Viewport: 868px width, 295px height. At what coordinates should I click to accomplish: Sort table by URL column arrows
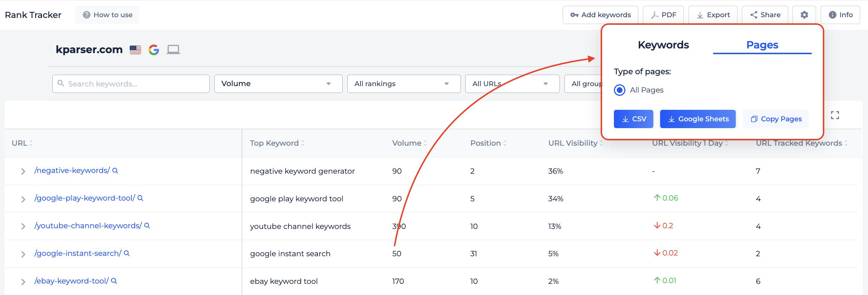coord(31,143)
